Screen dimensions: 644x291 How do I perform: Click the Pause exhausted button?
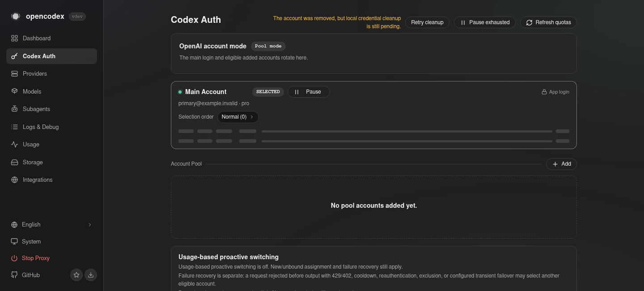485,22
